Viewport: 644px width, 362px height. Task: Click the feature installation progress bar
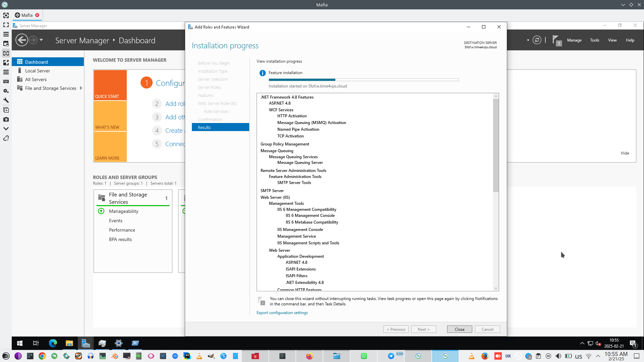click(363, 80)
